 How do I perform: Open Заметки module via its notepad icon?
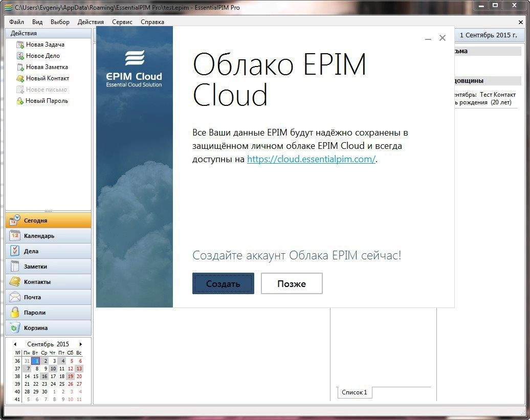click(x=14, y=266)
